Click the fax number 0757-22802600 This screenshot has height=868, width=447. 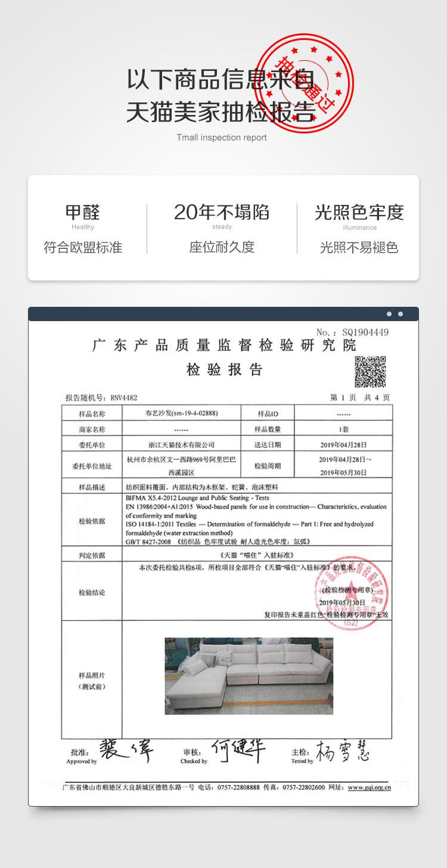(304, 787)
